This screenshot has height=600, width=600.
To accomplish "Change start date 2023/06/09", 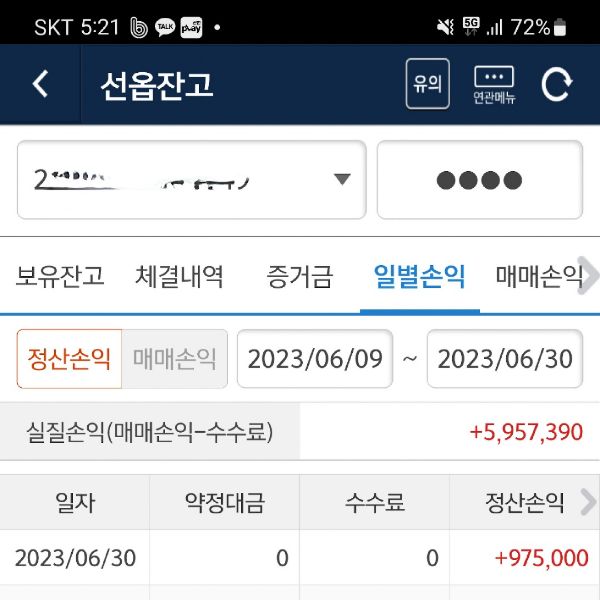I will (315, 358).
